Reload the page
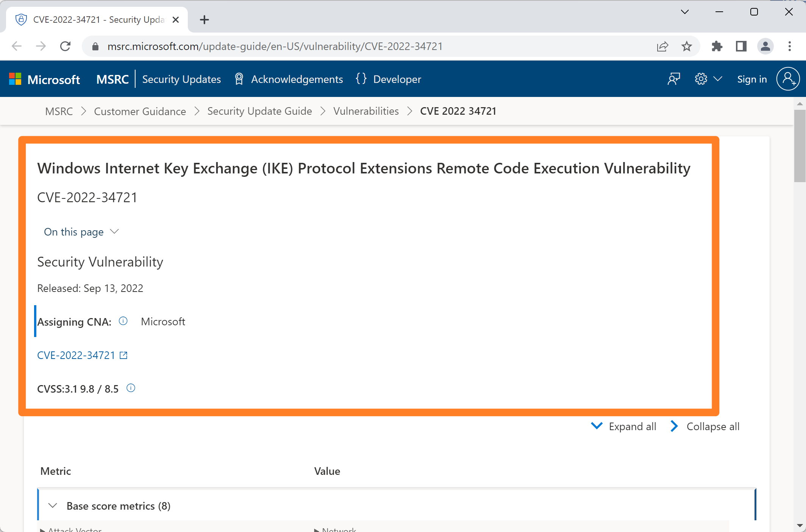This screenshot has width=806, height=532. click(x=65, y=46)
